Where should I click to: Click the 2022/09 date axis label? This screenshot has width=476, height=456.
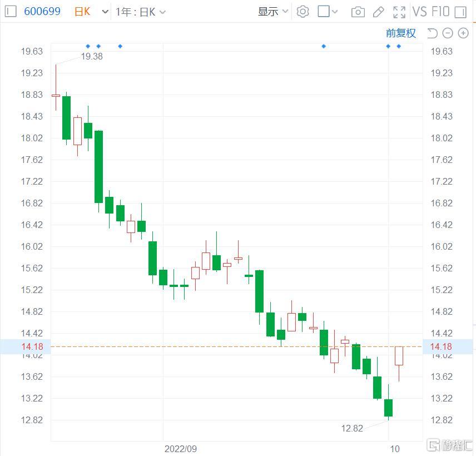pos(181,449)
